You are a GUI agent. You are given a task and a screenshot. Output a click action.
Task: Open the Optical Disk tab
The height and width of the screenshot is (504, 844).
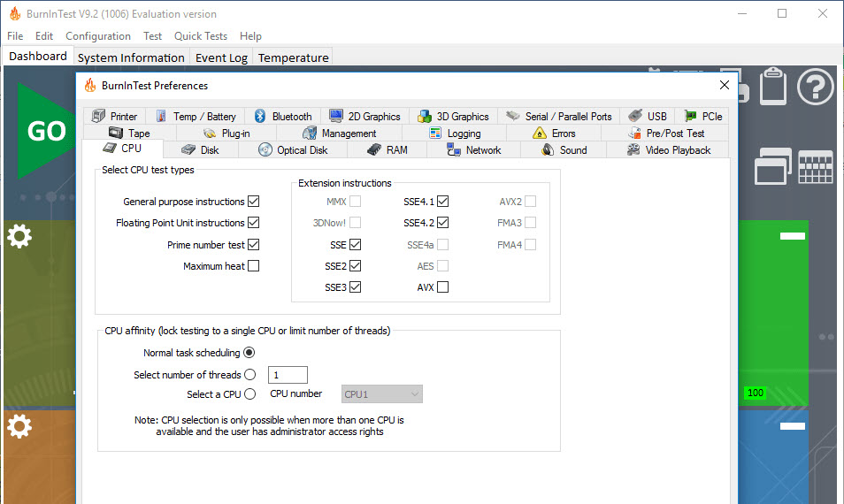(292, 150)
